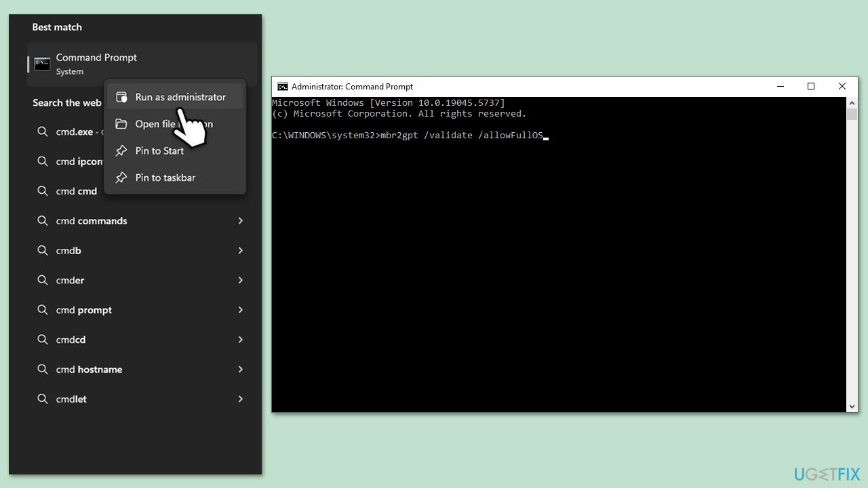Click the cmd icon in the window title bar
Viewport: 868px width, 488px height.
283,87
